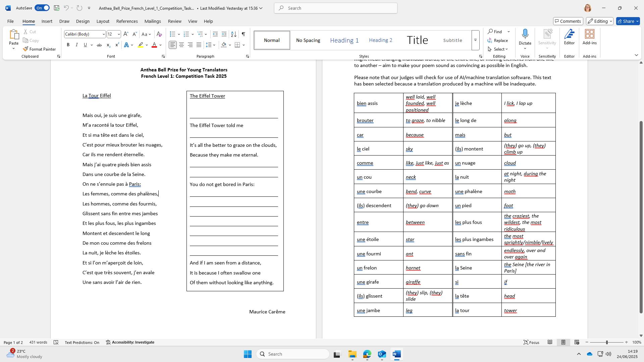Screen dimensions: 644x362
Task: Apply Italic formatting
Action: pos(76,45)
